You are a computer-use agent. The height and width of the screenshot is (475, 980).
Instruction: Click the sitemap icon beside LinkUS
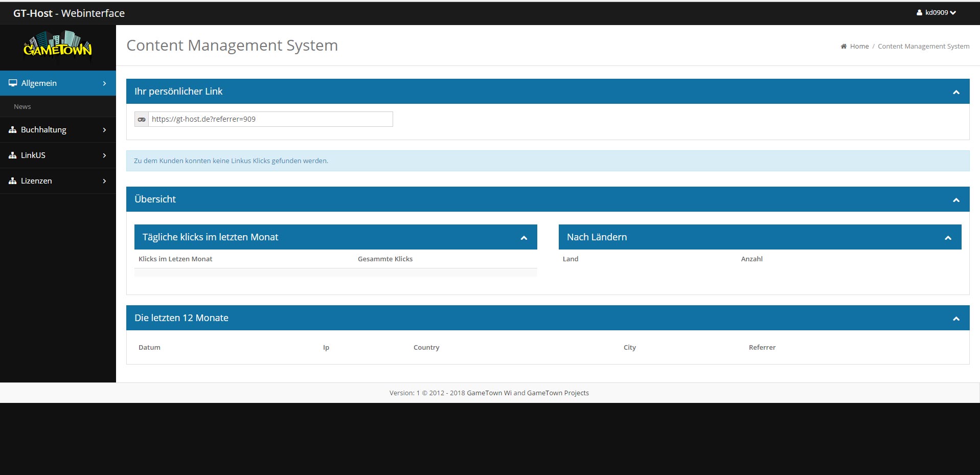pyautogui.click(x=13, y=155)
